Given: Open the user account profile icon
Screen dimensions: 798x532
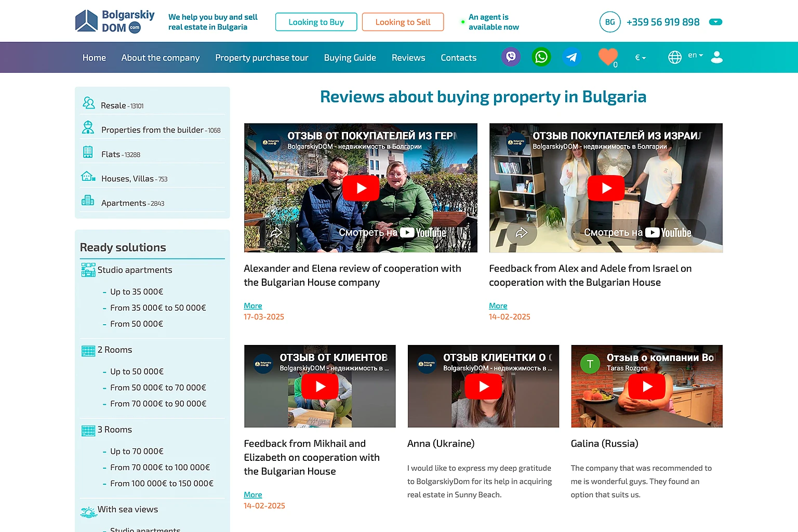Looking at the screenshot, I should coord(716,57).
